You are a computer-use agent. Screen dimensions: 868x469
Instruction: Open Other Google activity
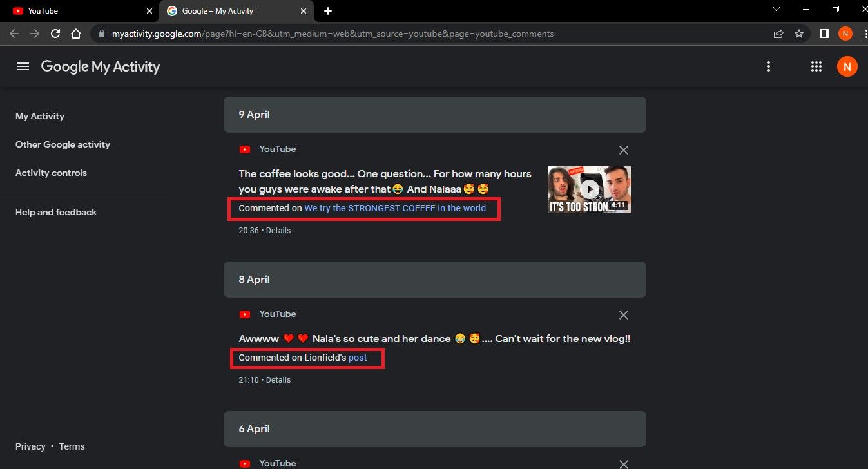(63, 144)
